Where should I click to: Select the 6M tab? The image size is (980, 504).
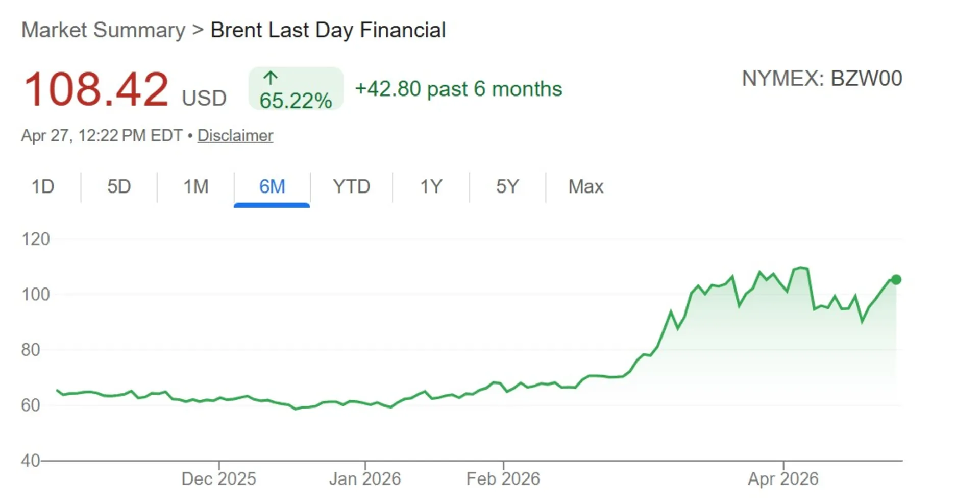click(x=272, y=187)
